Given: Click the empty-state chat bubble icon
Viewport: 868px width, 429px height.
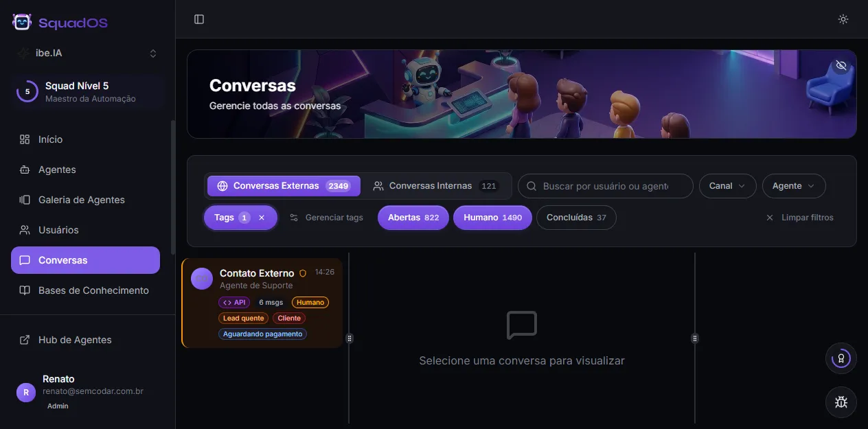Looking at the screenshot, I should tap(522, 325).
